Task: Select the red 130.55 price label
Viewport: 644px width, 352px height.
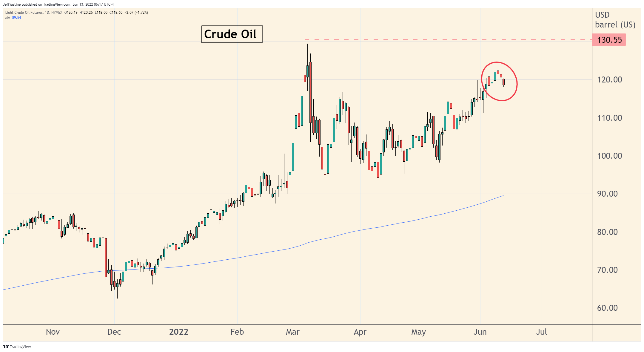Action: click(609, 40)
